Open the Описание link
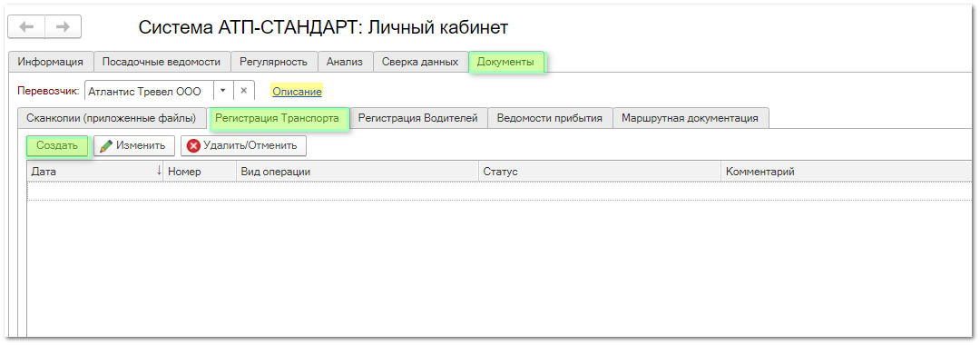 (x=297, y=92)
